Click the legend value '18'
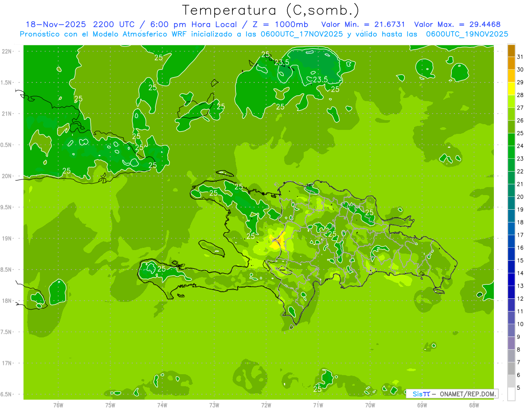The height and width of the screenshot is (411, 532). click(520, 223)
